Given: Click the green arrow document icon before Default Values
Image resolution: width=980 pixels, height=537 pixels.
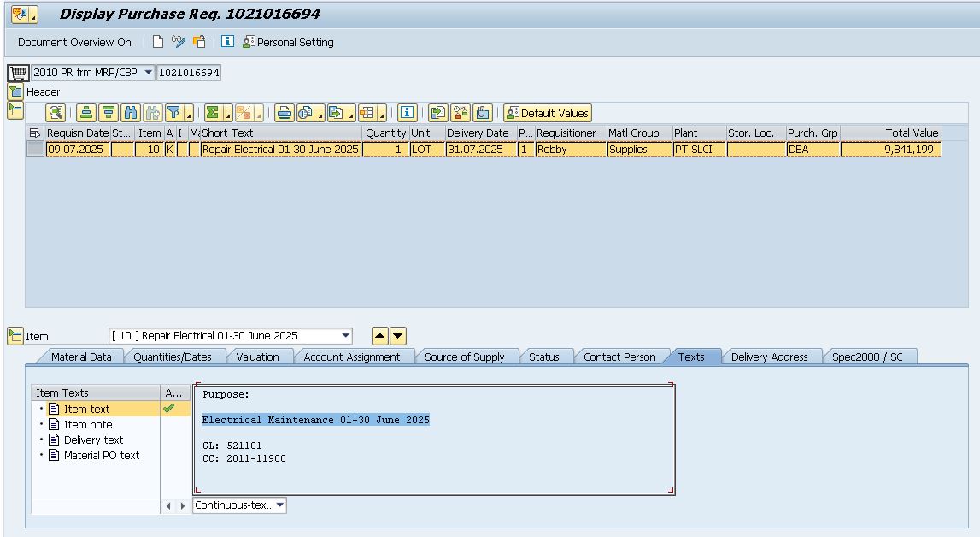Looking at the screenshot, I should click(x=438, y=113).
